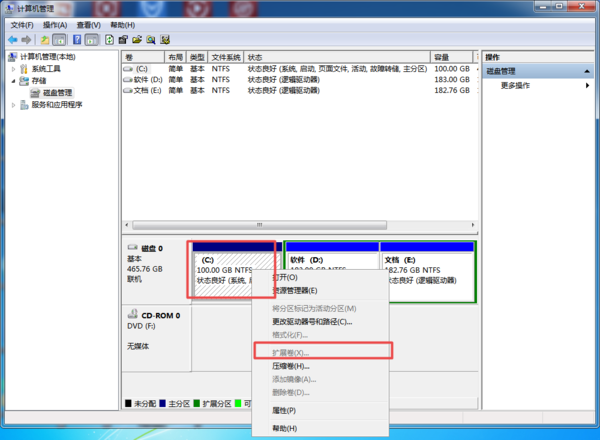
Task: Collapse the 存储 tree node arrow
Action: pyautogui.click(x=13, y=81)
